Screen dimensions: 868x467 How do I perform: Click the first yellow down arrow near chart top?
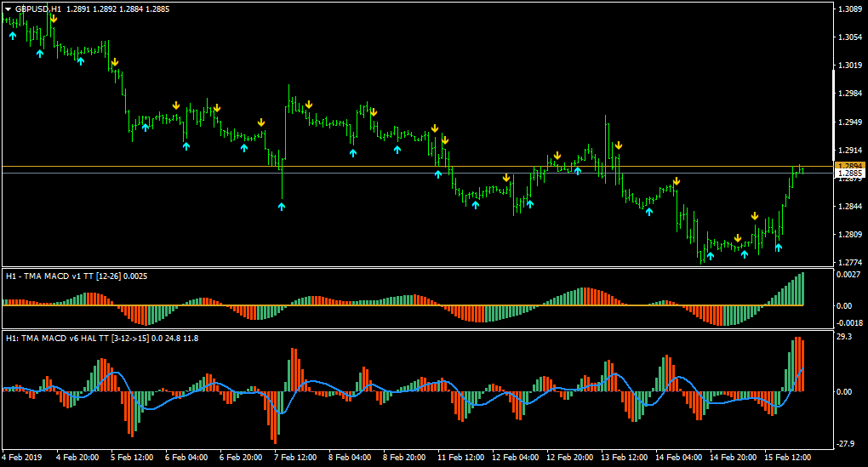tap(53, 19)
